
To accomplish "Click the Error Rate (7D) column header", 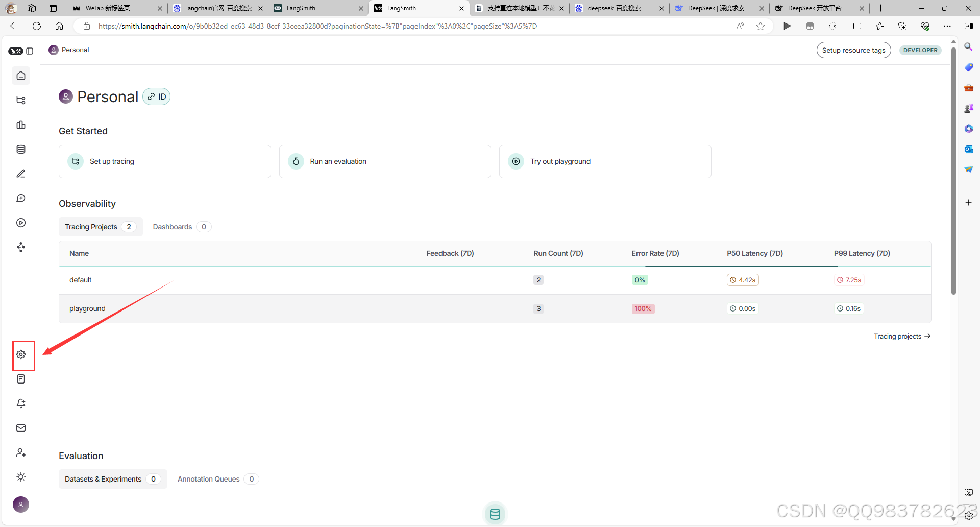I will [x=655, y=253].
